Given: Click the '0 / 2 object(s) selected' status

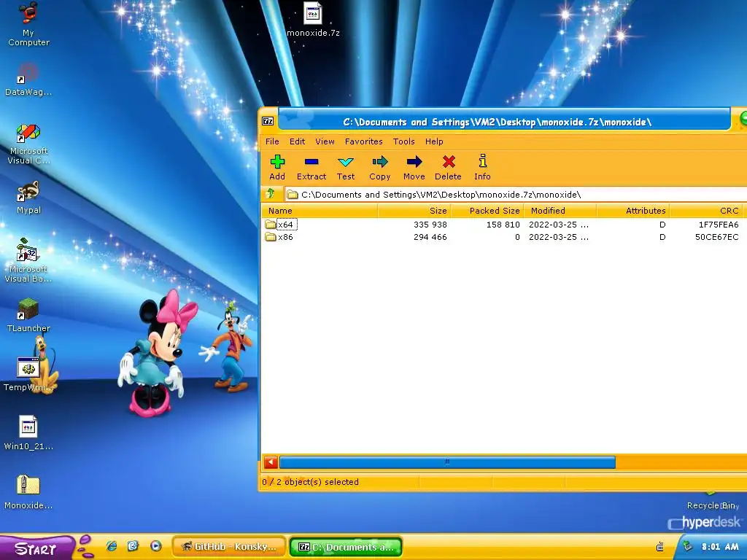Looking at the screenshot, I should (x=310, y=482).
